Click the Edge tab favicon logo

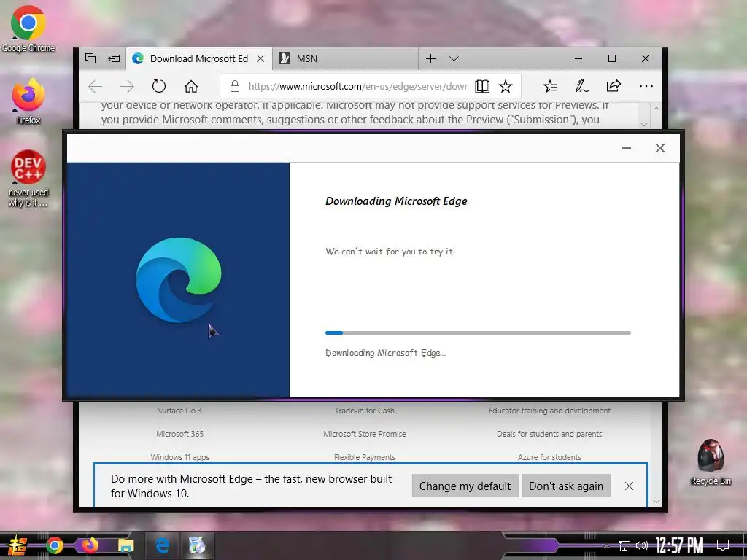138,58
